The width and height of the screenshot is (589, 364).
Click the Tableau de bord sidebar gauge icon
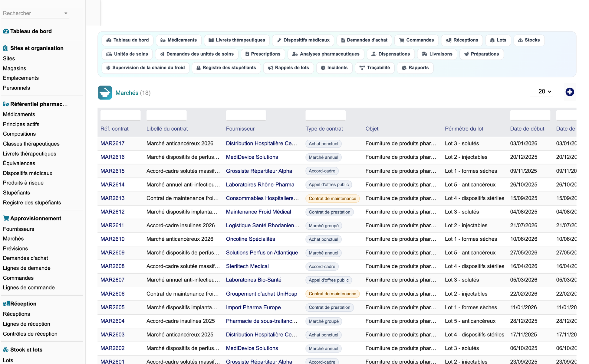point(6,31)
